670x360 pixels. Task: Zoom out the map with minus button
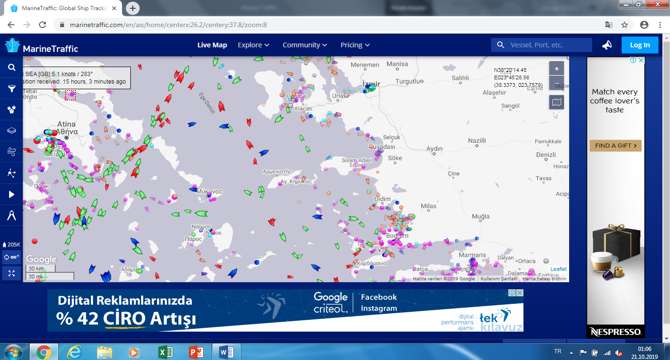point(556,83)
